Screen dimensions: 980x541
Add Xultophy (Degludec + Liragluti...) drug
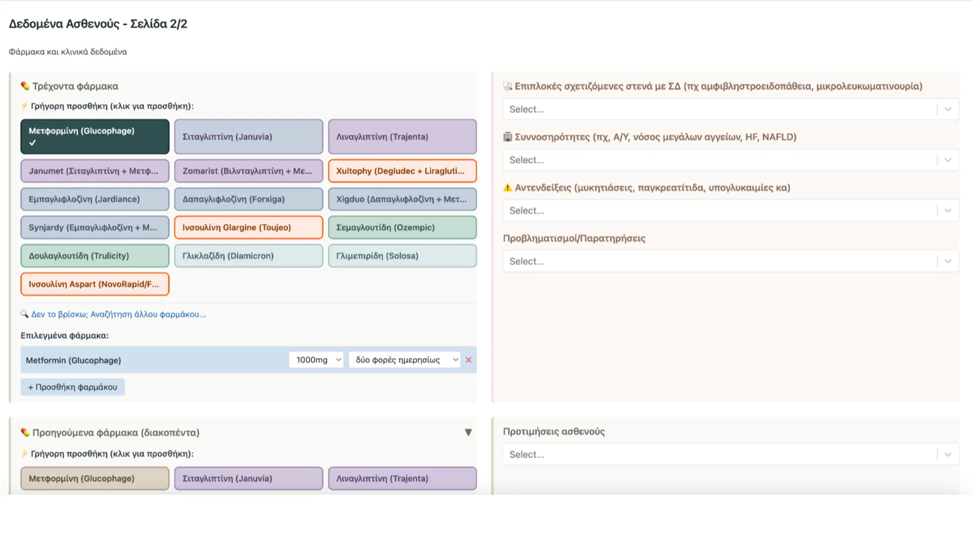pyautogui.click(x=402, y=171)
